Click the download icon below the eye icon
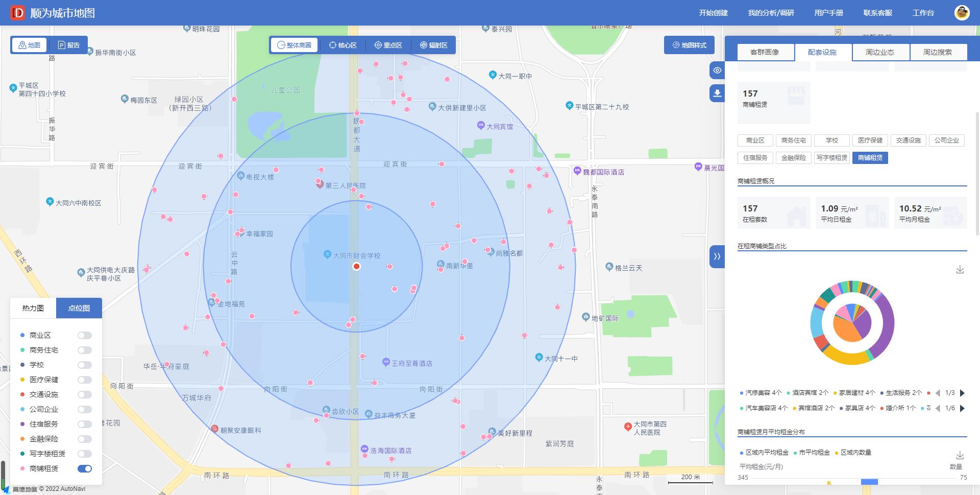 (717, 93)
